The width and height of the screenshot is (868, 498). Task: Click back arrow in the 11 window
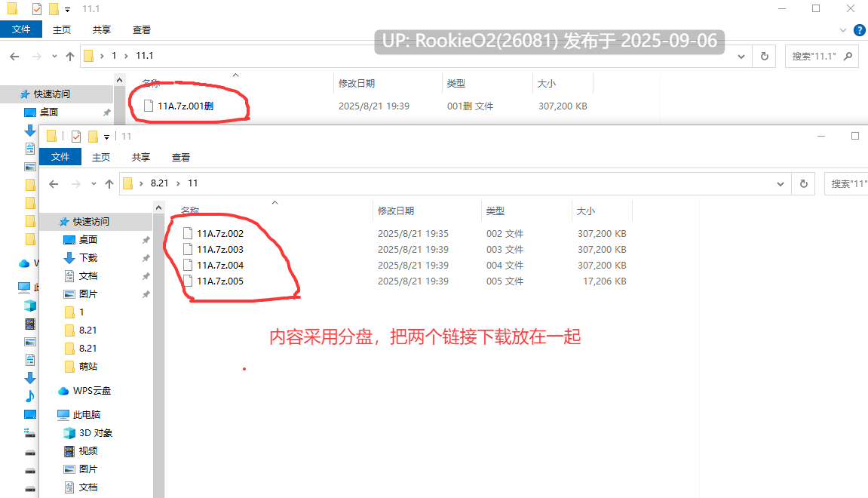pyautogui.click(x=54, y=183)
